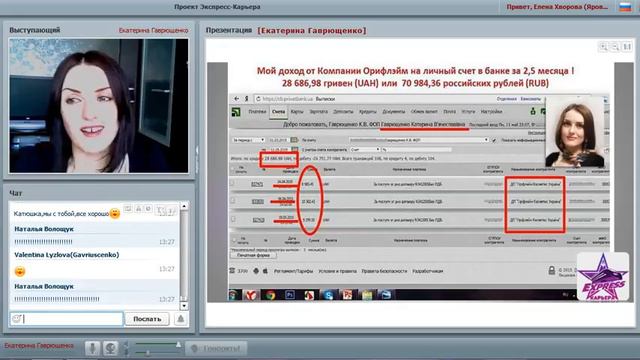The width and height of the screenshot is (640, 360).
Task: Toggle the Не печатать checkbox in the table footer
Action: point(234,239)
